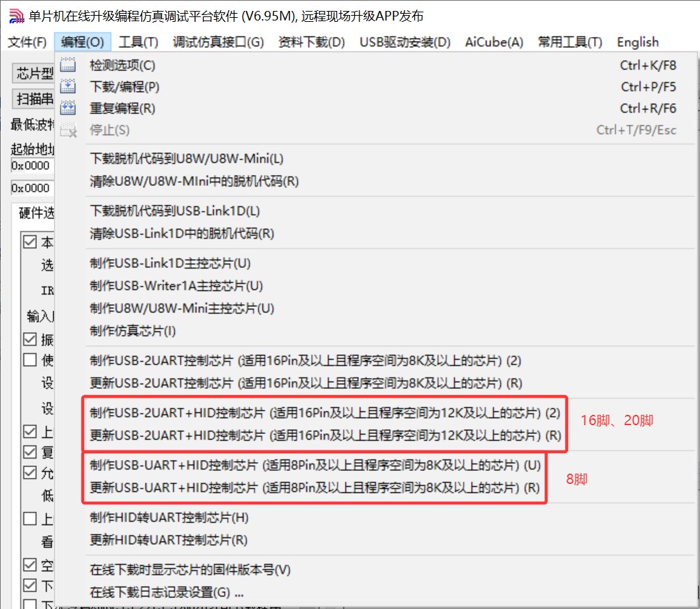Toggle the checkbox beside 振
The image size is (700, 609).
[30, 339]
